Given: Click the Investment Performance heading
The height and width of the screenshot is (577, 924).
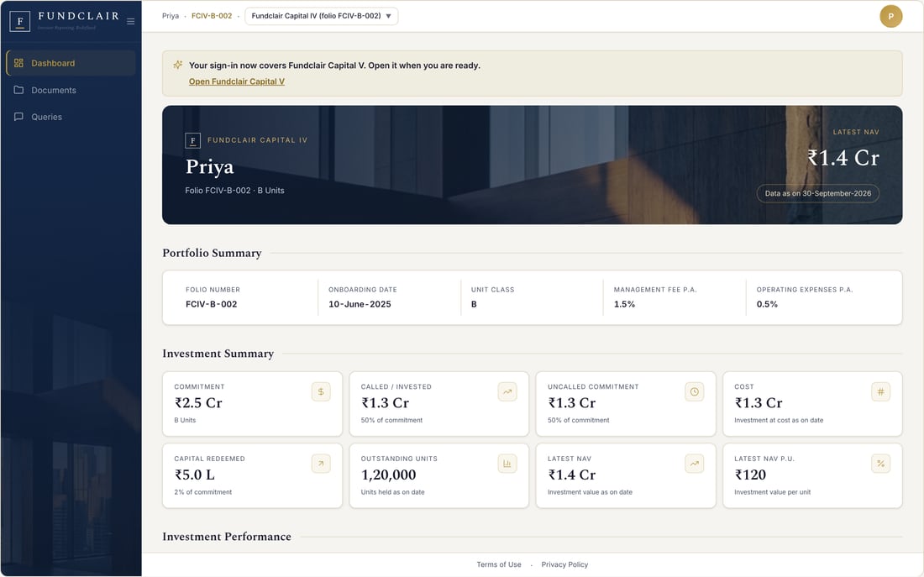Looking at the screenshot, I should 226,537.
